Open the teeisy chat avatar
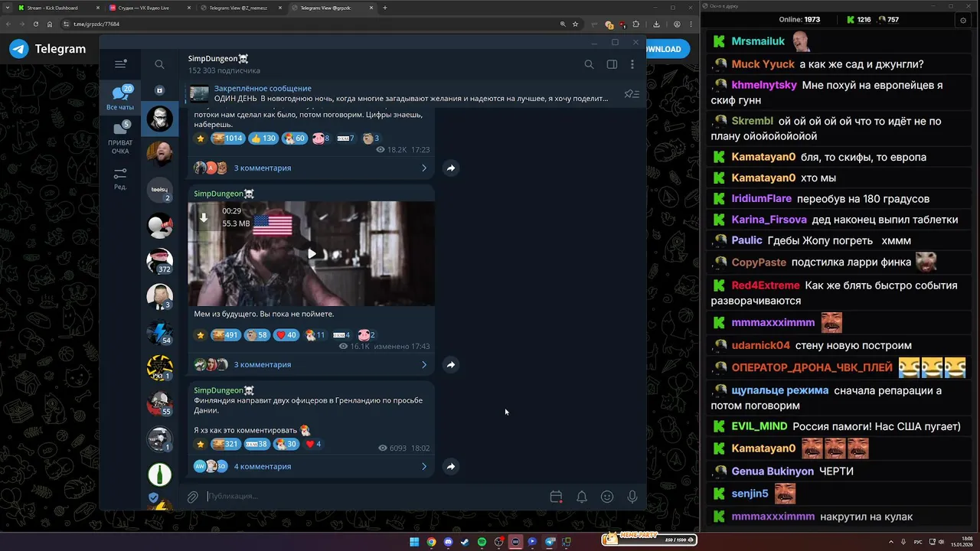This screenshot has height=551, width=980. [x=160, y=190]
